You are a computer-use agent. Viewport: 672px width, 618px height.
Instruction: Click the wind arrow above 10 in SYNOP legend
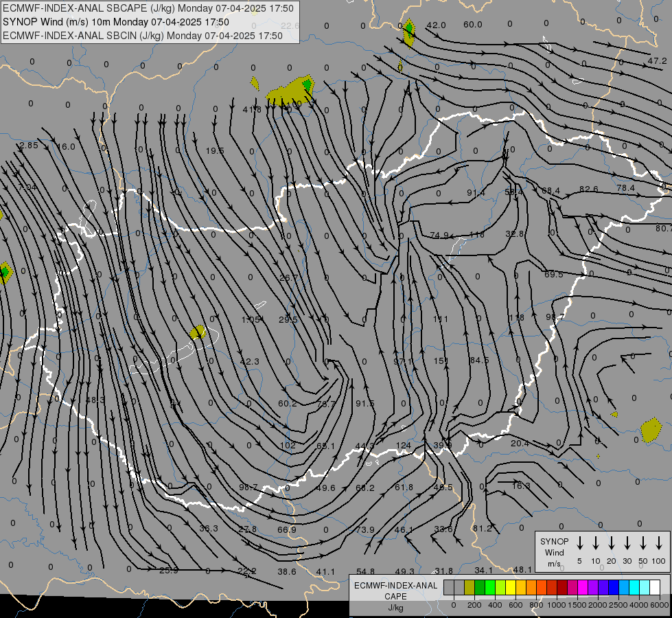click(x=595, y=543)
